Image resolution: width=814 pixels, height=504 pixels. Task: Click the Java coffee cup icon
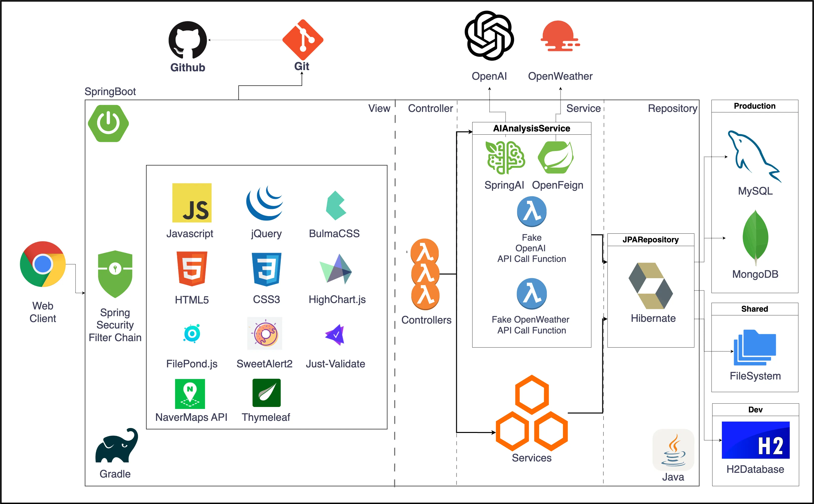(673, 450)
